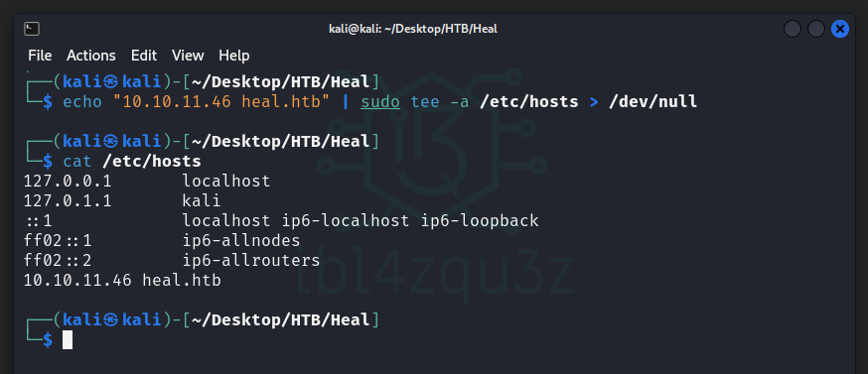Click the cat /etc/hosts command line
This screenshot has height=374, width=868.
(x=132, y=162)
